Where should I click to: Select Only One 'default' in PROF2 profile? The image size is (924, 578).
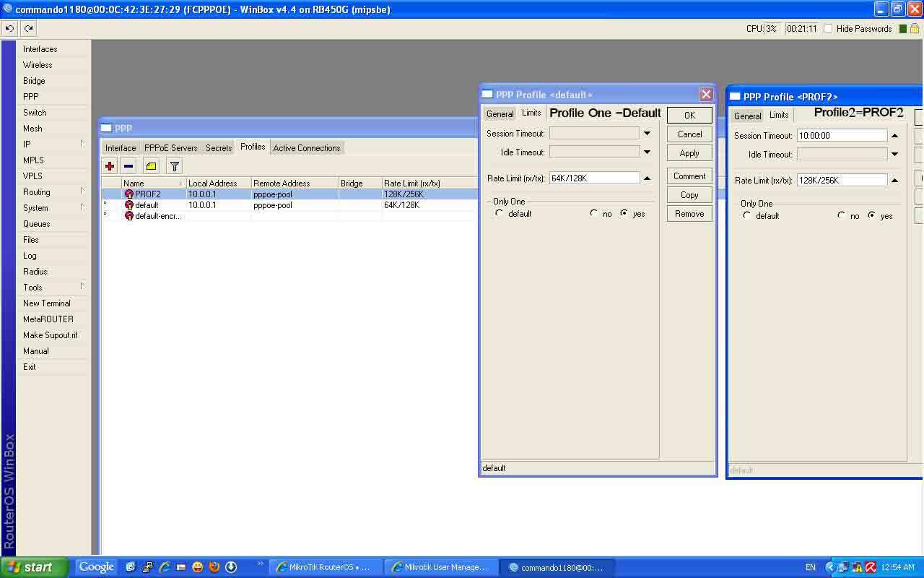coord(747,215)
